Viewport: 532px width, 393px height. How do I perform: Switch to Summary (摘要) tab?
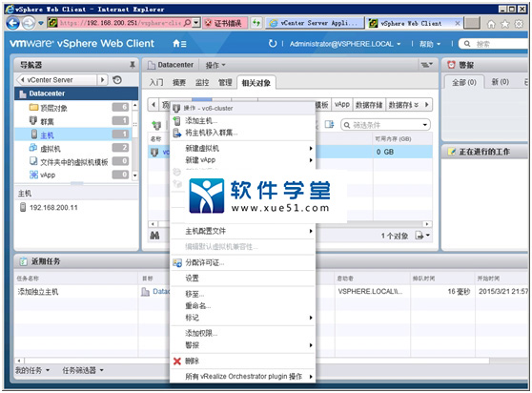pyautogui.click(x=179, y=82)
